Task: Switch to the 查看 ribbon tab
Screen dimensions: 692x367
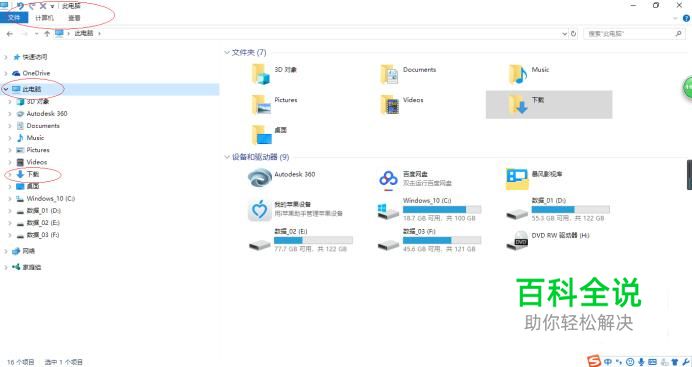Action: 74,18
